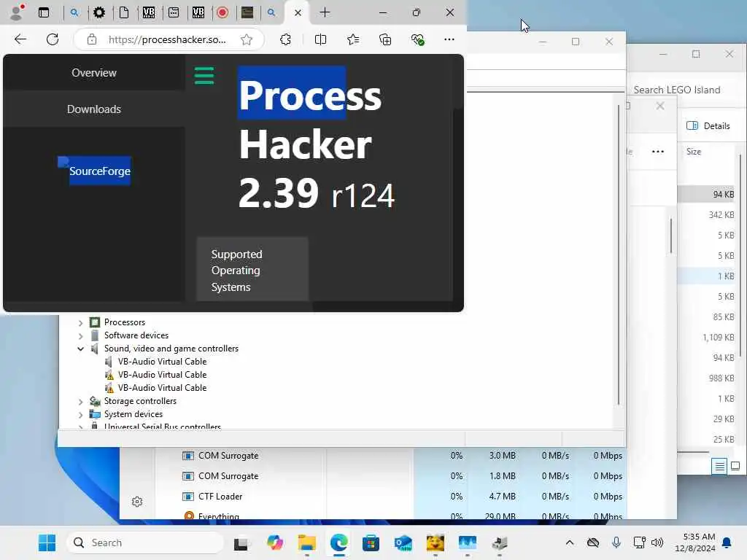This screenshot has height=560, width=747.
Task: Select the first VB-Audio Virtual Cable device
Action: pyautogui.click(x=162, y=362)
